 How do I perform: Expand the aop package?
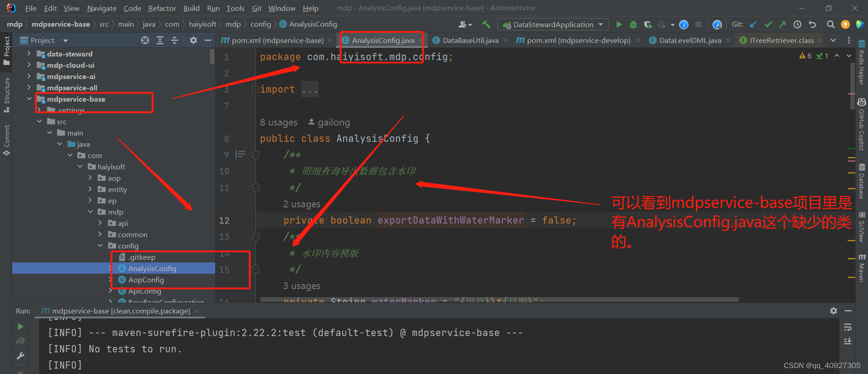90,178
